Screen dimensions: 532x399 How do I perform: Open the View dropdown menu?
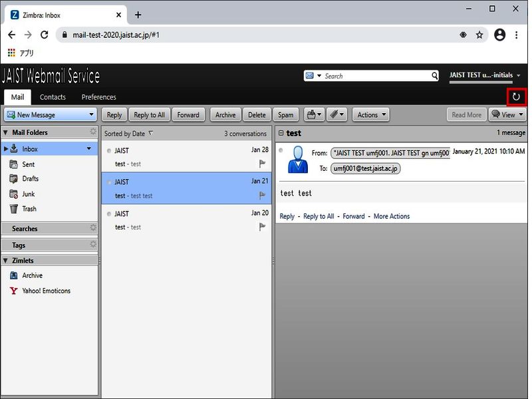(x=507, y=114)
